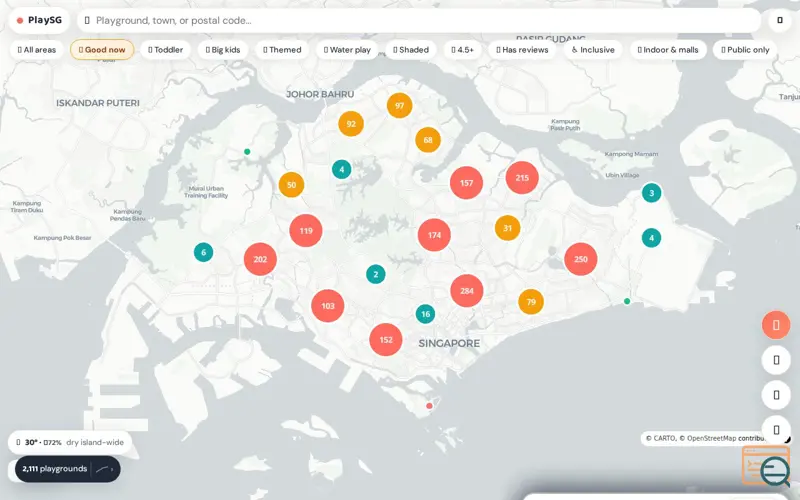Expand the red 119 cluster
The height and width of the screenshot is (500, 800).
coord(306,231)
